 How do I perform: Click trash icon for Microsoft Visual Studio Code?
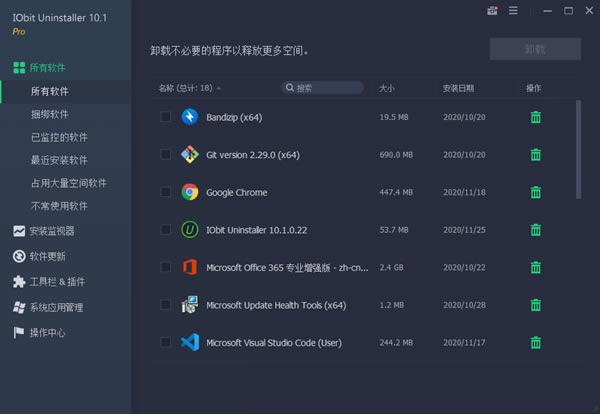[536, 342]
